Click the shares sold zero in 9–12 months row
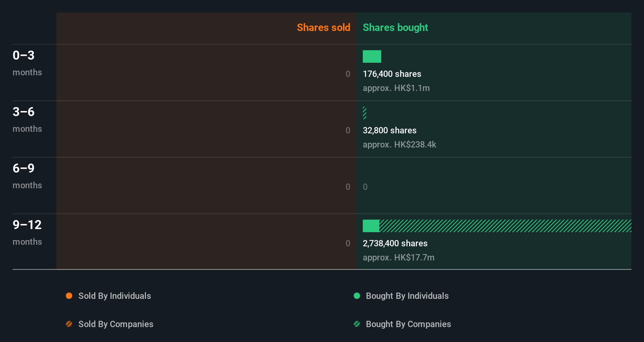The height and width of the screenshot is (342, 644). pos(348,243)
